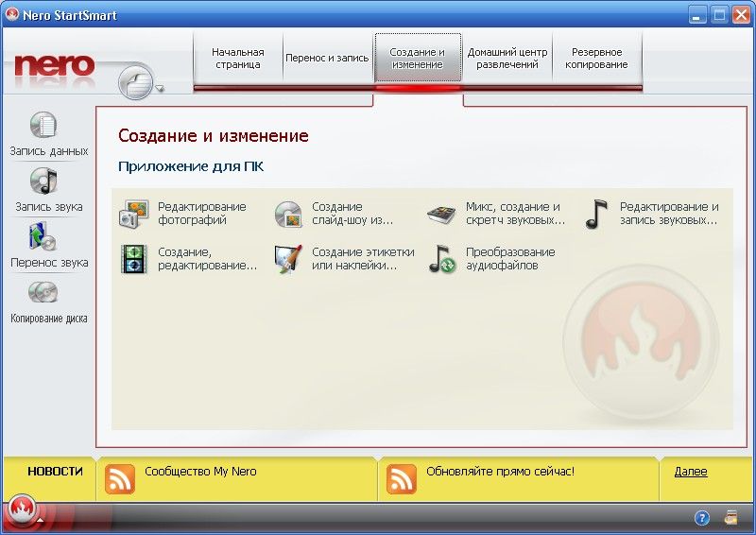Click the Приложение для ПК heading

click(191, 166)
